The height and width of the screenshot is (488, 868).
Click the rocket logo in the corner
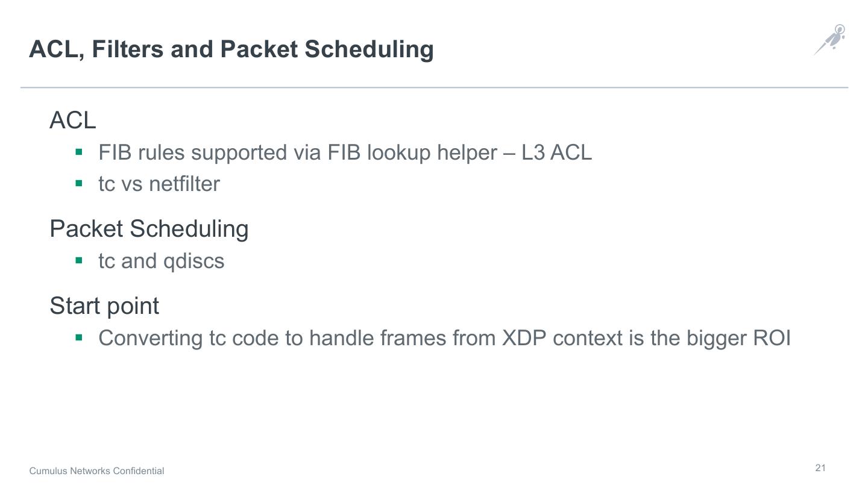coord(831,39)
